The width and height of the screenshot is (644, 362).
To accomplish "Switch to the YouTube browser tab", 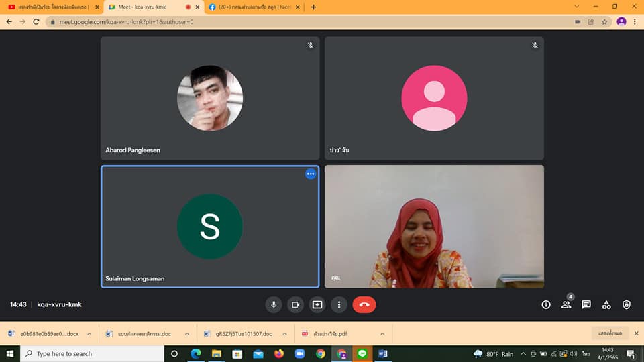I will [x=50, y=7].
